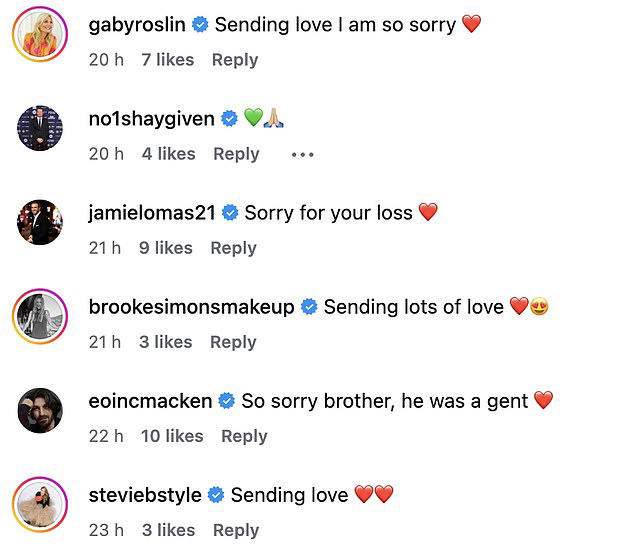The height and width of the screenshot is (546, 634).
Task: Reply to no1shaygiven's comment
Action: 236,154
